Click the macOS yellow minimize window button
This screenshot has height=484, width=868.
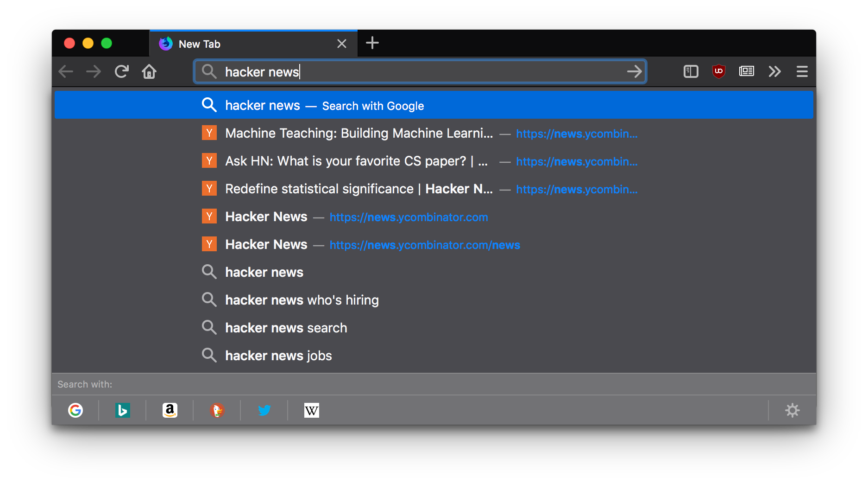[88, 43]
